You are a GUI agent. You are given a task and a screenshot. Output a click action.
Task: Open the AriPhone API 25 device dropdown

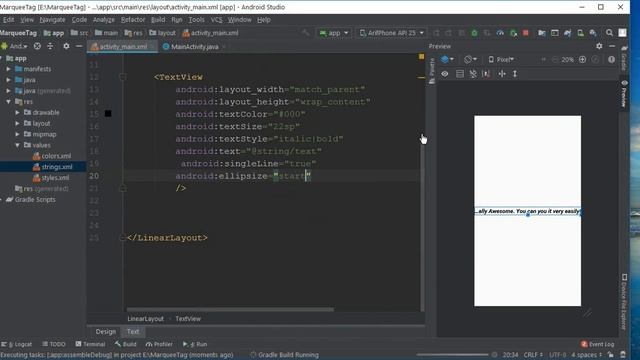coord(391,33)
